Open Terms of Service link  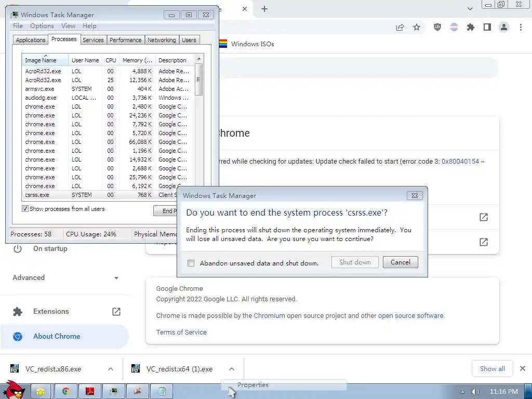pyautogui.click(x=181, y=332)
